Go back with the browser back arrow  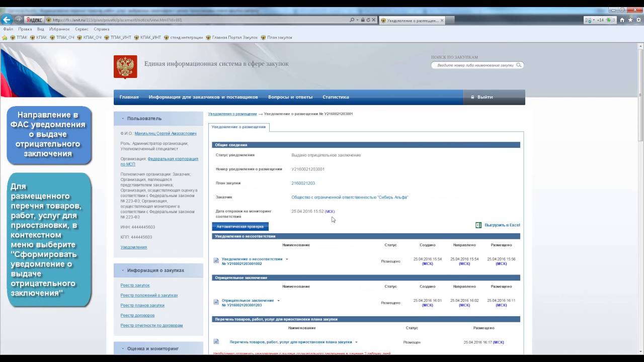click(x=7, y=20)
